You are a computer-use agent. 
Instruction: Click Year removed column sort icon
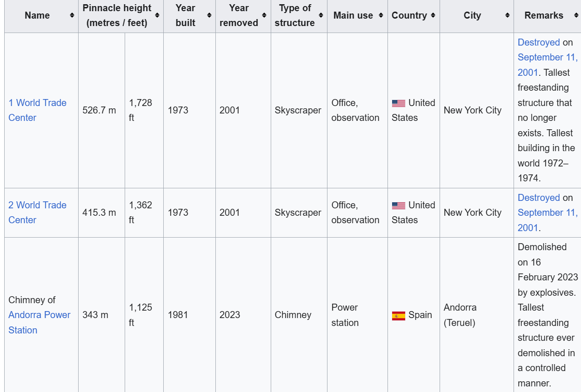point(264,16)
